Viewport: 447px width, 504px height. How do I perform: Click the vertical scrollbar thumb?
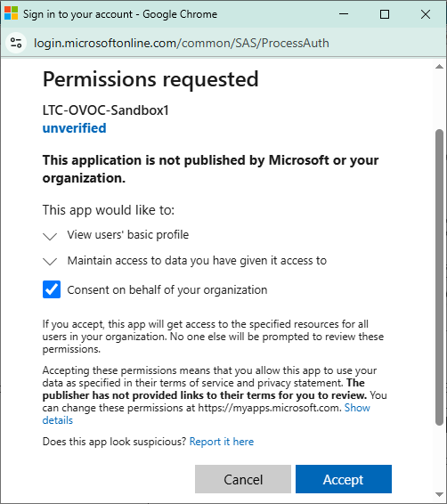click(439, 278)
